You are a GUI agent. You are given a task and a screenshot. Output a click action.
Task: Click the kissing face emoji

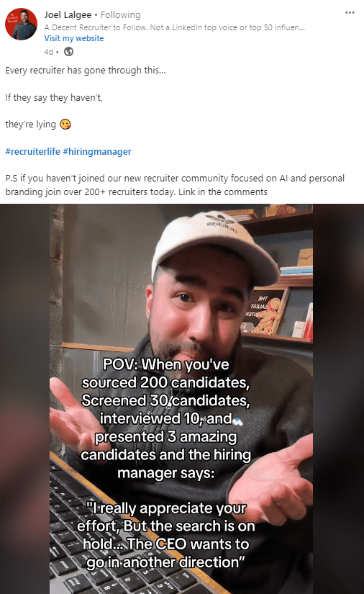point(65,125)
